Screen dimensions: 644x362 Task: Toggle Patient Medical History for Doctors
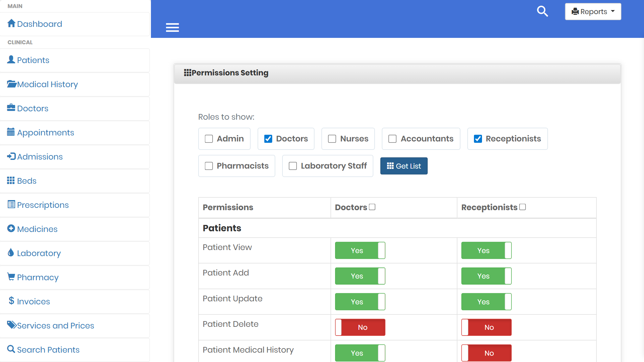[360, 353]
